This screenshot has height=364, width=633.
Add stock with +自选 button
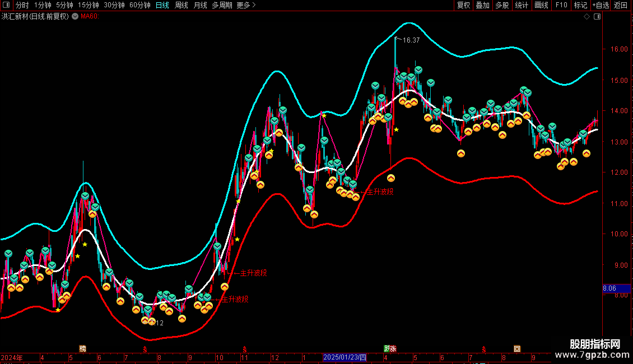click(600, 5)
